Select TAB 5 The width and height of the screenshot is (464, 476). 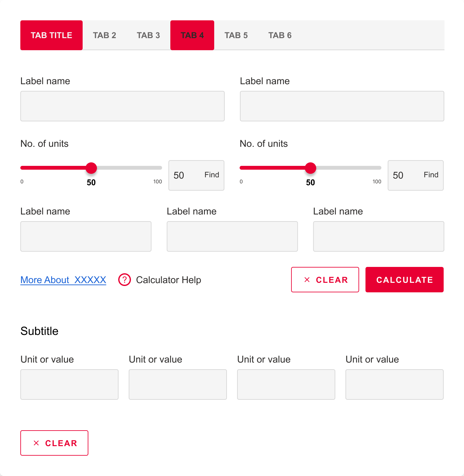(x=236, y=35)
